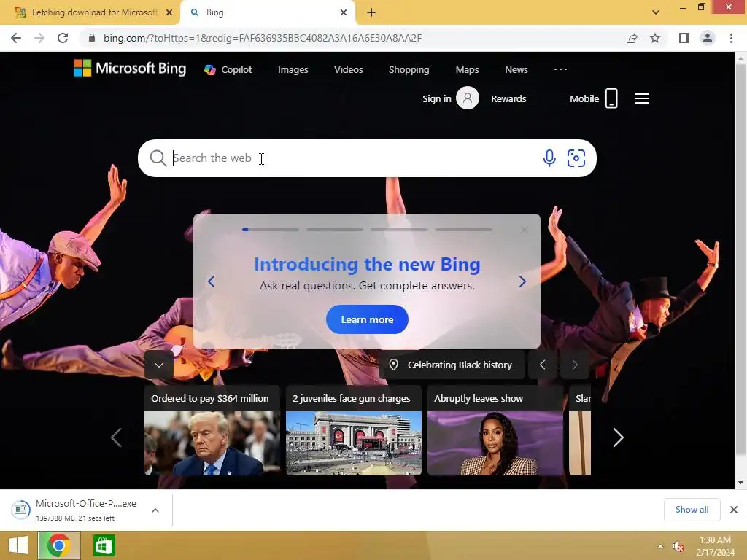Open the Shopping section
Image resolution: width=747 pixels, height=560 pixels.
pyautogui.click(x=409, y=69)
